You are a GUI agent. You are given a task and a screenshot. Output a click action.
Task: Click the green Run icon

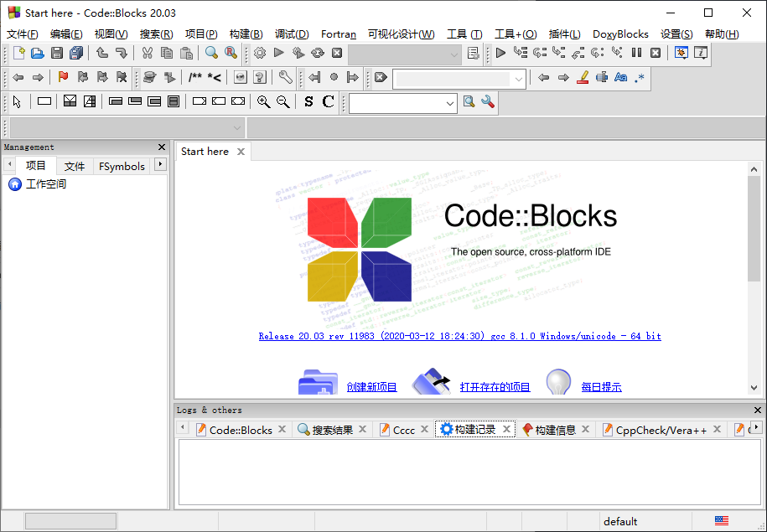(x=279, y=53)
